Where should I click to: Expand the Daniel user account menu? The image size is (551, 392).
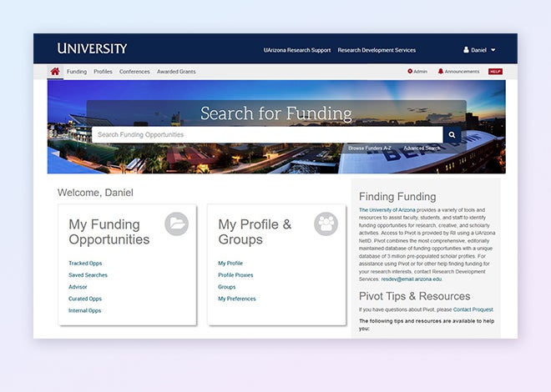479,50
